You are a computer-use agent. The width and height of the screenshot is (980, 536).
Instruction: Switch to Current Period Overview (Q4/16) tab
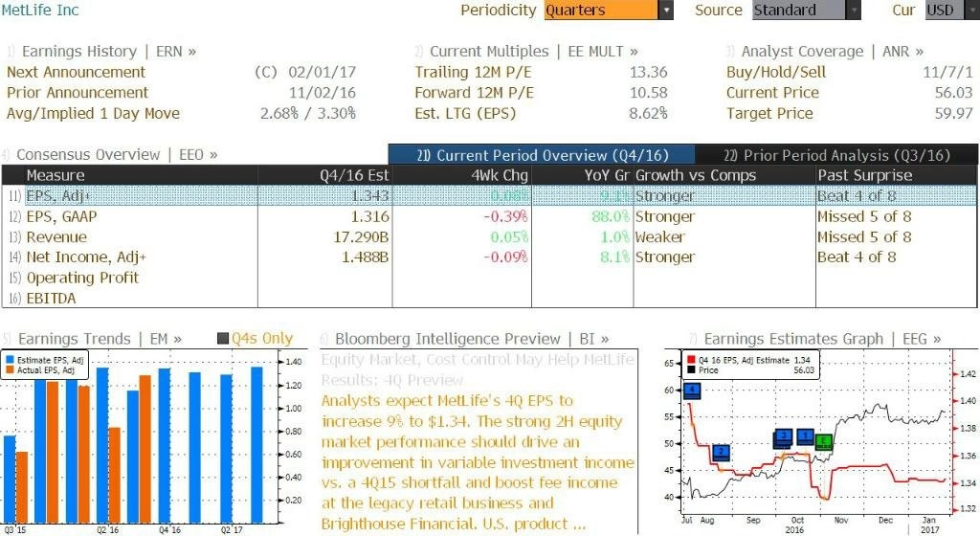[x=542, y=155]
